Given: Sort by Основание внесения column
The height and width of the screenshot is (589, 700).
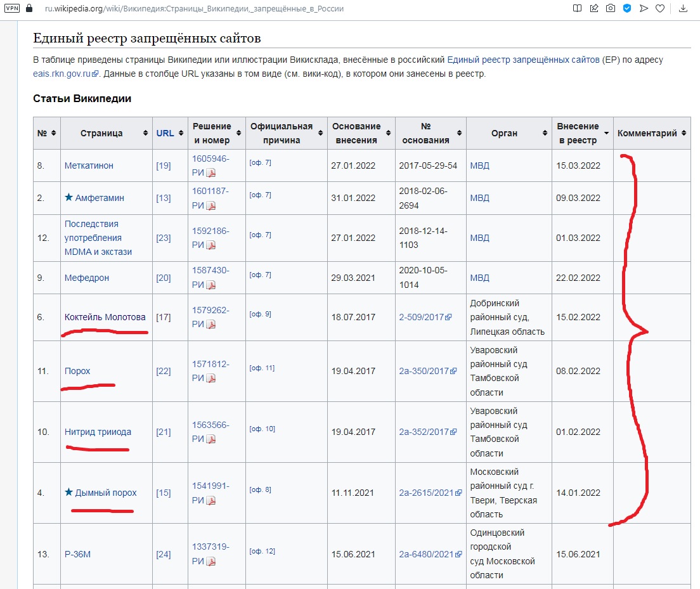Looking at the screenshot, I should (x=389, y=133).
